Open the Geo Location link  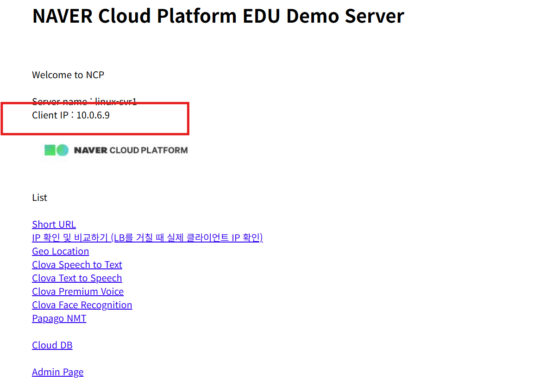click(x=60, y=251)
